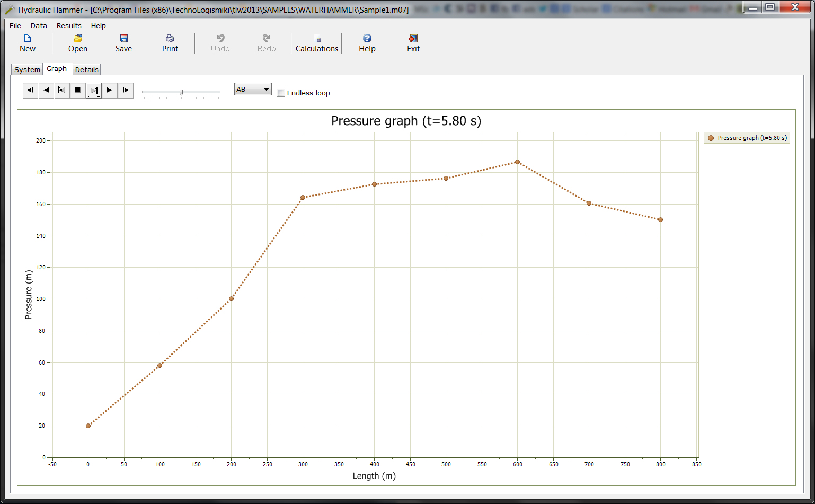Viewport: 815px width, 504px height.
Task: Click the New file icon
Action: pos(28,43)
